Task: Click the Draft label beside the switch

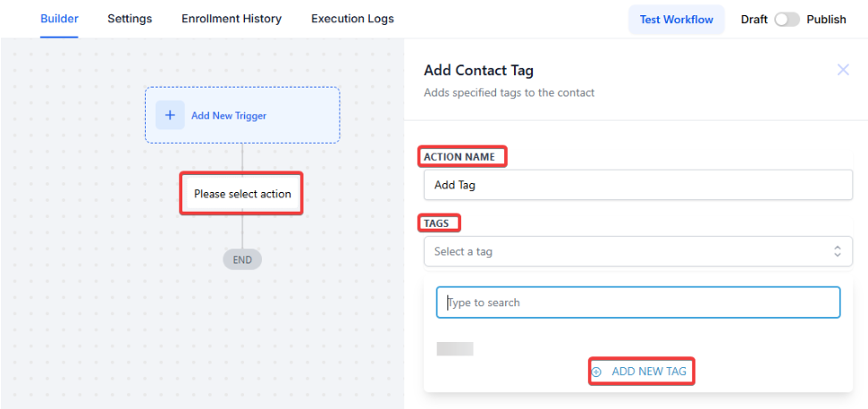Action: [754, 20]
